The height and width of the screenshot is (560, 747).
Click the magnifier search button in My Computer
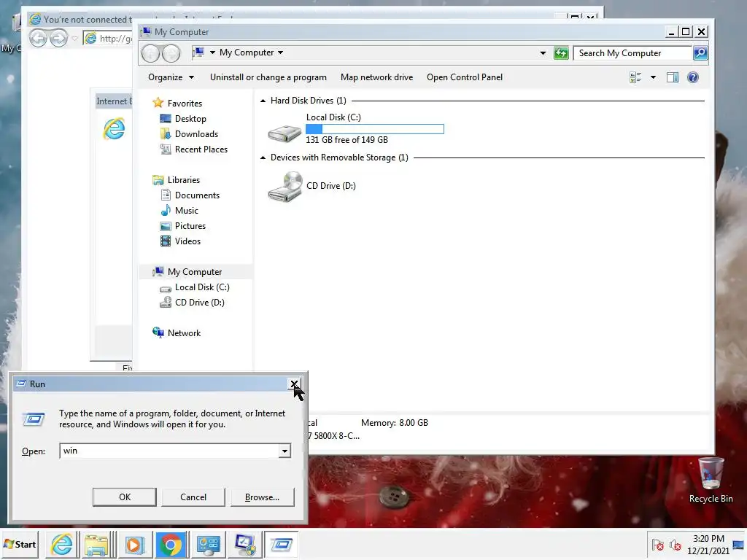(x=700, y=52)
